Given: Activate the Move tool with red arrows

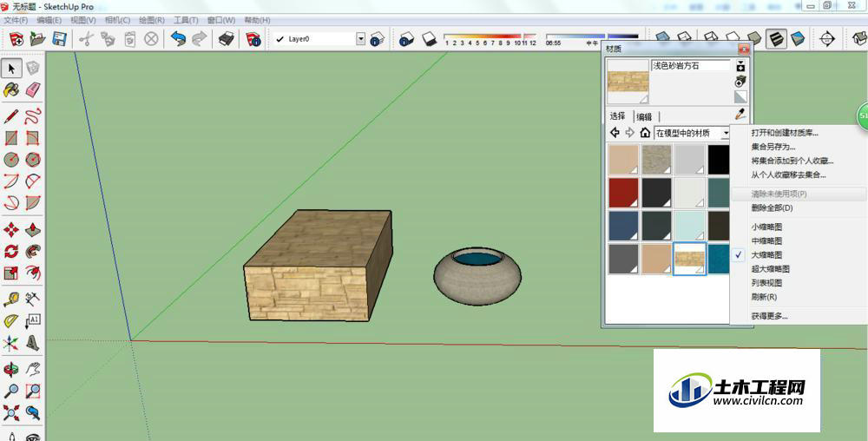Looking at the screenshot, I should tap(11, 230).
